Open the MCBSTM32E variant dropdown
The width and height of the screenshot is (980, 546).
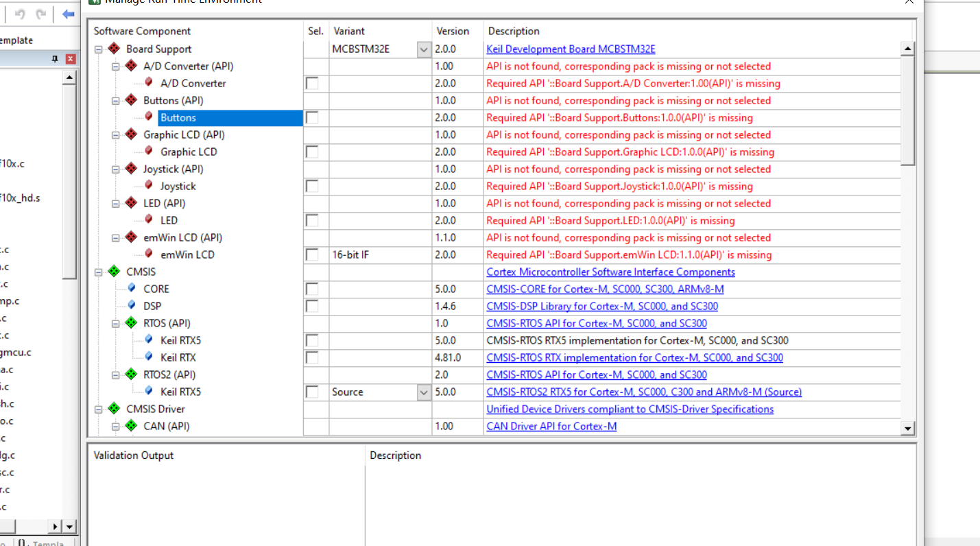click(424, 49)
